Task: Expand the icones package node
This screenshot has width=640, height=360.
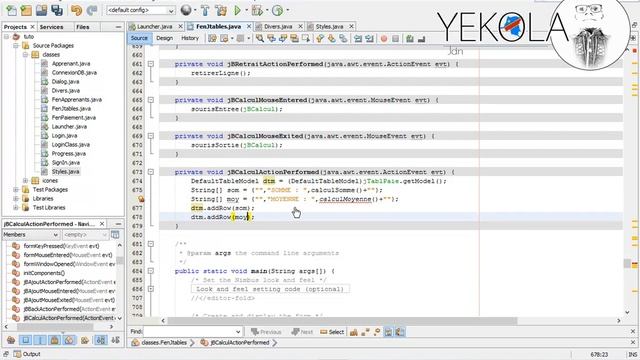Action: [x=25, y=180]
